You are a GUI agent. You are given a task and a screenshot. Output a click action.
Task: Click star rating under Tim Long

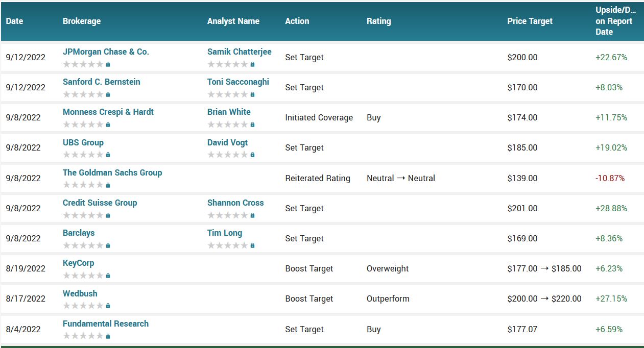[x=228, y=245]
